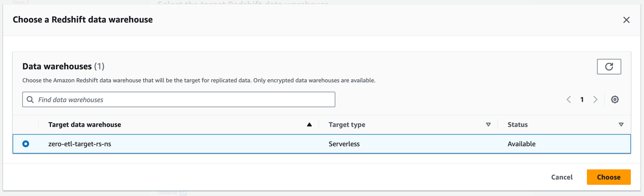Open table preferences gear icon
644x196 pixels.
click(x=615, y=99)
